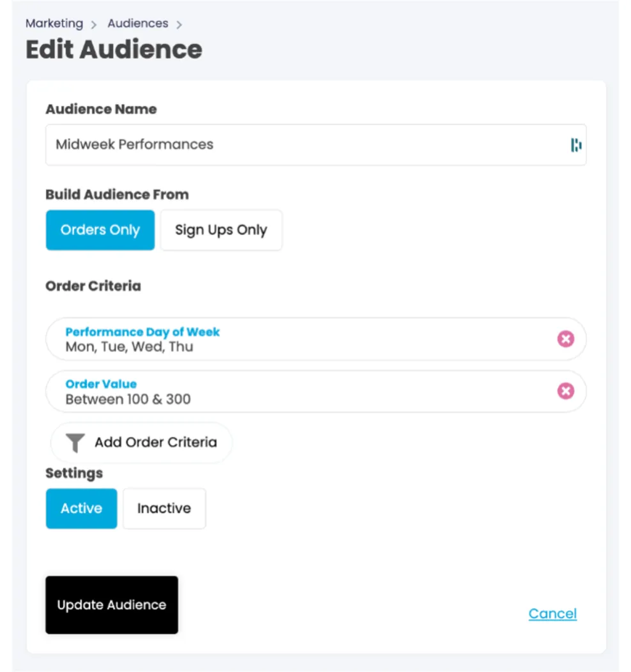The image size is (631, 672).
Task: Click the chevron after Audiences breadcrumb
Action: 179,24
